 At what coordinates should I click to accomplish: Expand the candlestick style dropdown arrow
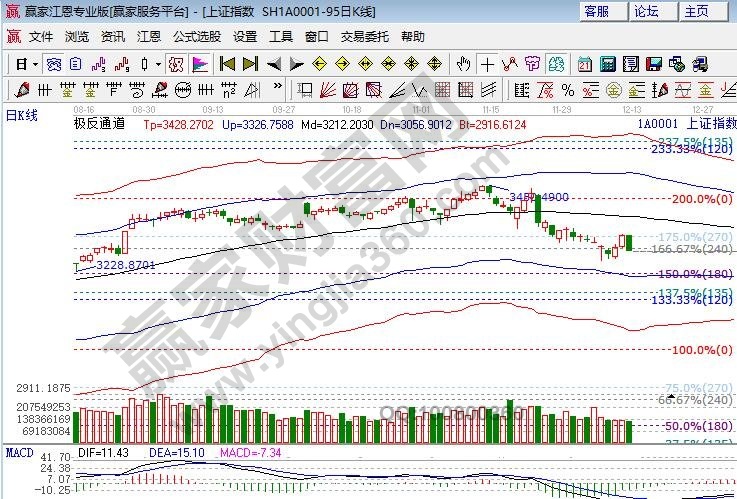coord(157,64)
